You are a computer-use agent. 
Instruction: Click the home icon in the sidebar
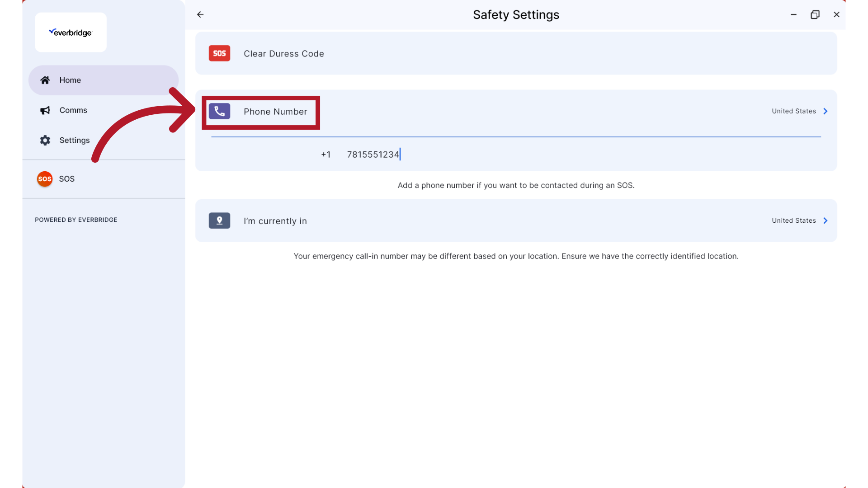(45, 80)
